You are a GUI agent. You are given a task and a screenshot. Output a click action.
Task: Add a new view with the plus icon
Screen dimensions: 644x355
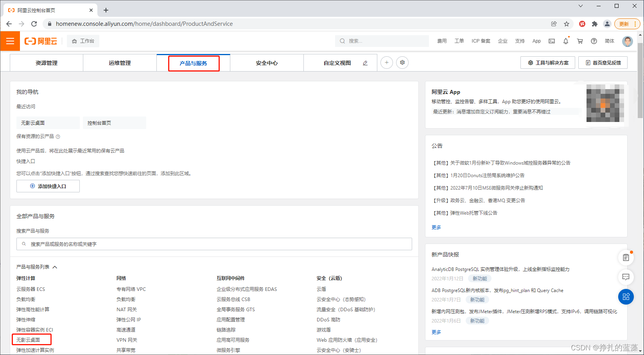(386, 62)
